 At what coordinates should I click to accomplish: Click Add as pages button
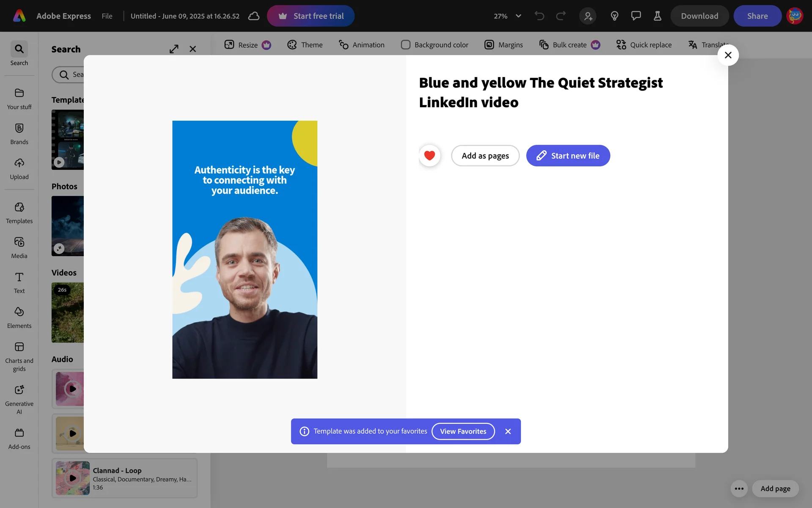pyautogui.click(x=485, y=156)
